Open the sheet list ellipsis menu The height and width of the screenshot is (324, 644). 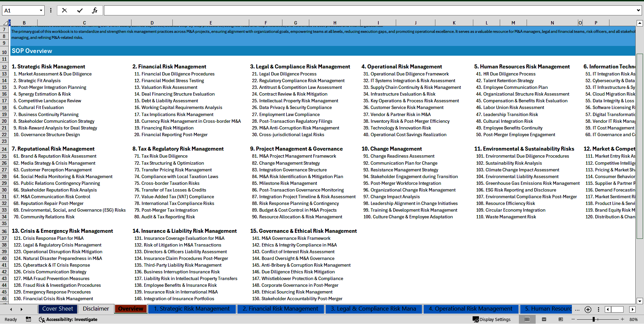(x=577, y=310)
